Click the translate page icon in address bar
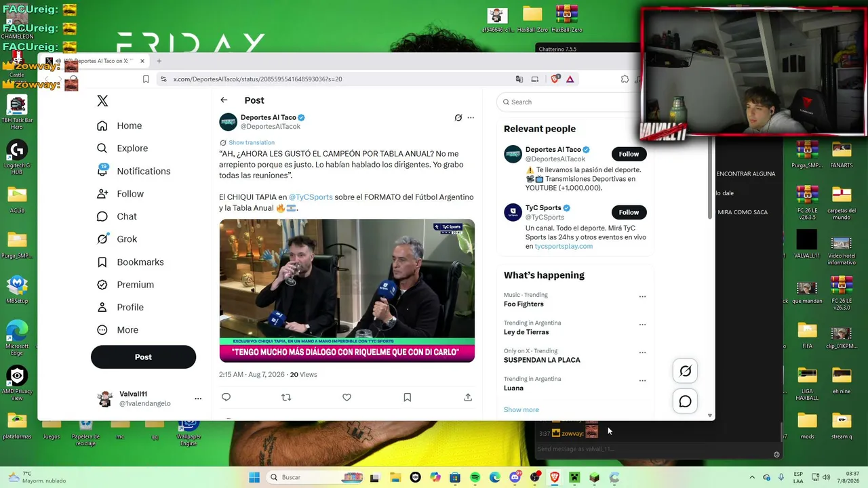 click(519, 79)
